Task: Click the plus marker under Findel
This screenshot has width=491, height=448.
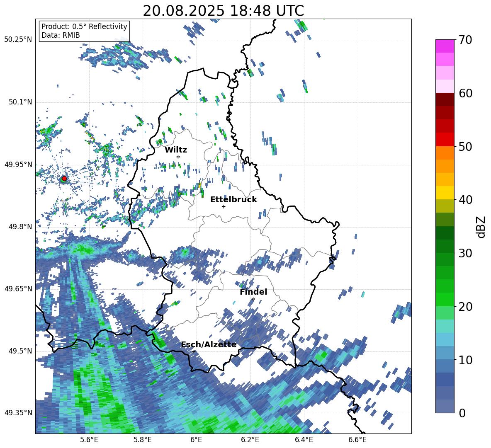Action: (x=253, y=299)
